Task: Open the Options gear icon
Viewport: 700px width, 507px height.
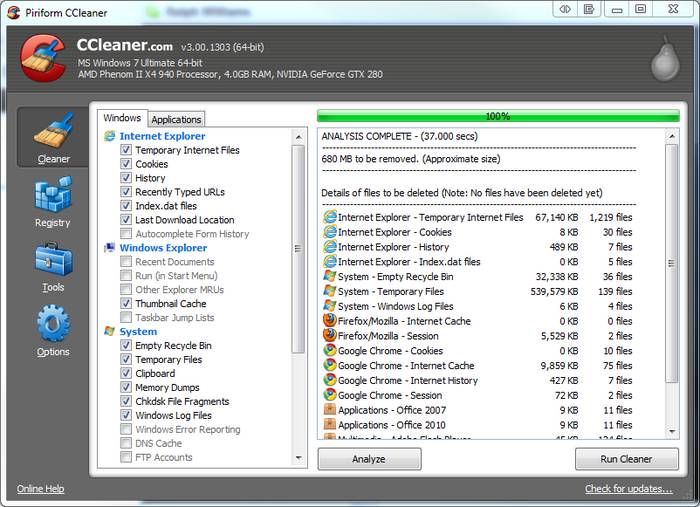Action: [x=53, y=330]
